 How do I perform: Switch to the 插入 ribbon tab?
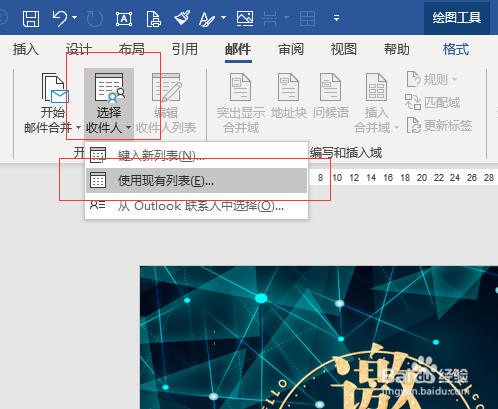[x=26, y=50]
